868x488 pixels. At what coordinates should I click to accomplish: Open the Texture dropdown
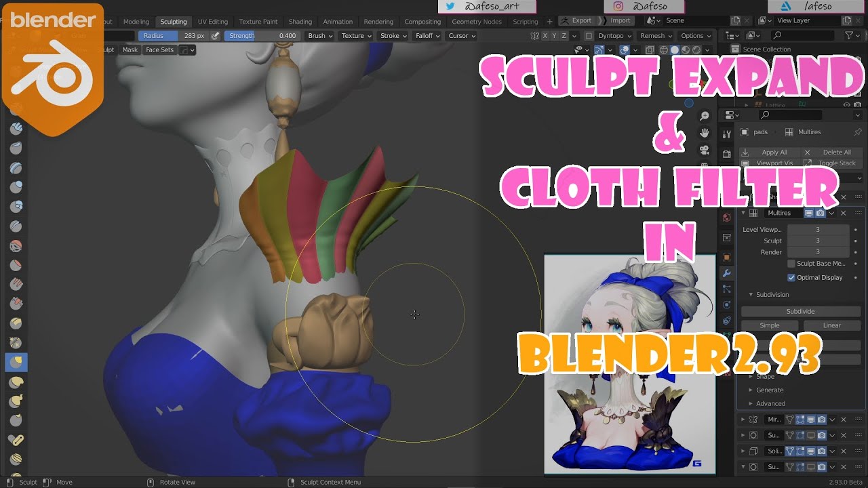[356, 36]
